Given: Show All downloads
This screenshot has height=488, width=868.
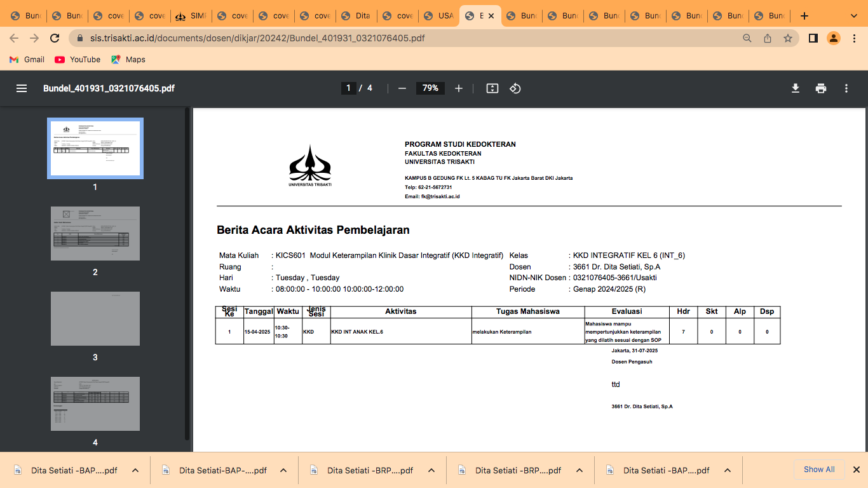Looking at the screenshot, I should tap(819, 470).
